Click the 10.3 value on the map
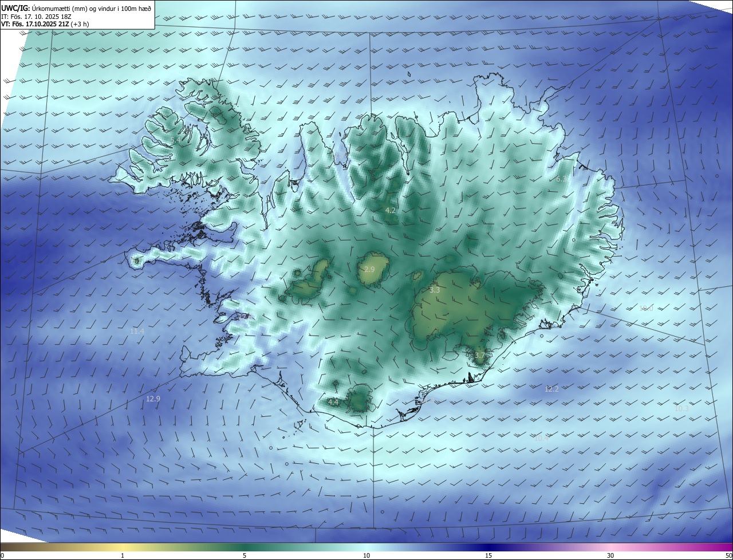The height and width of the screenshot is (560, 733). 681,409
